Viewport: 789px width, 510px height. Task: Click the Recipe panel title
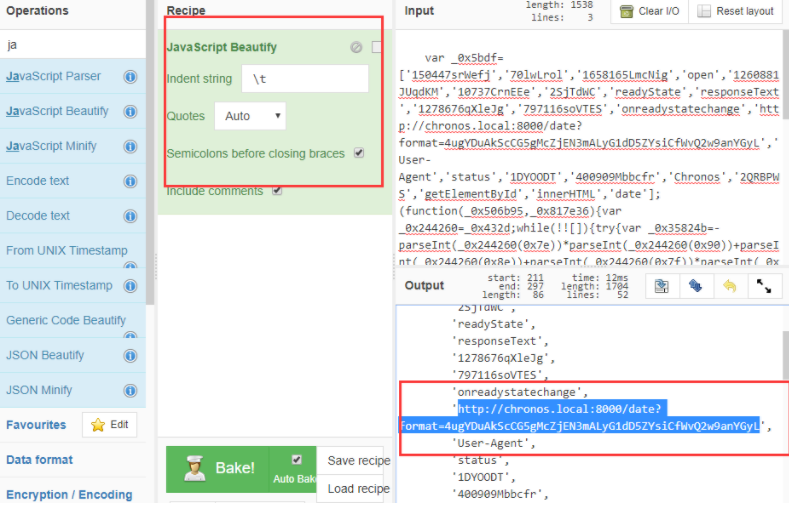(186, 11)
